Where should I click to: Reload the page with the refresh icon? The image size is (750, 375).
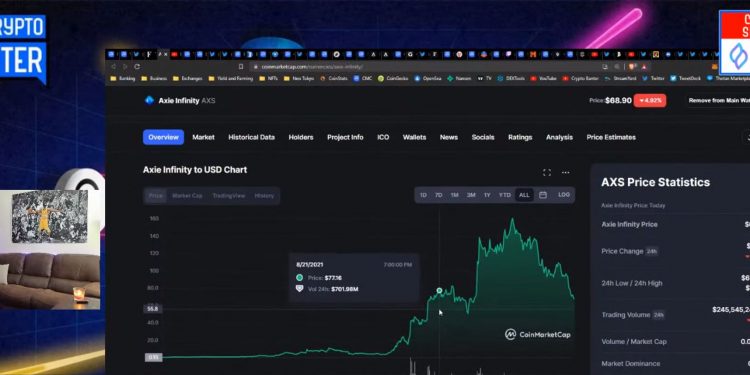[137, 66]
